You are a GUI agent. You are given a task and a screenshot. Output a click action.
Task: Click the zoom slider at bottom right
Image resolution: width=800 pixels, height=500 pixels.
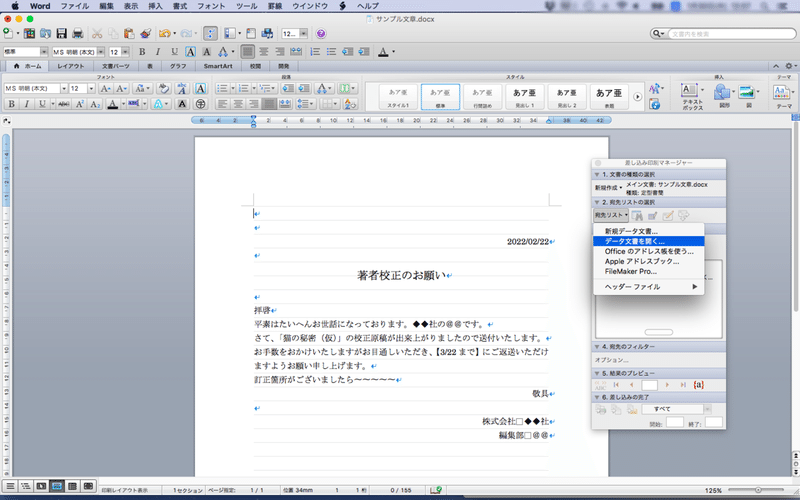click(758, 490)
